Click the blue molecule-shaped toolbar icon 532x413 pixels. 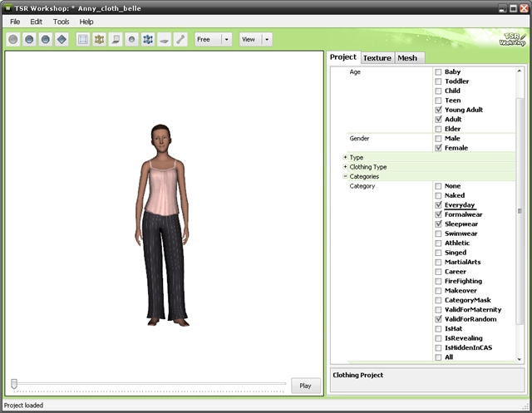[148, 39]
